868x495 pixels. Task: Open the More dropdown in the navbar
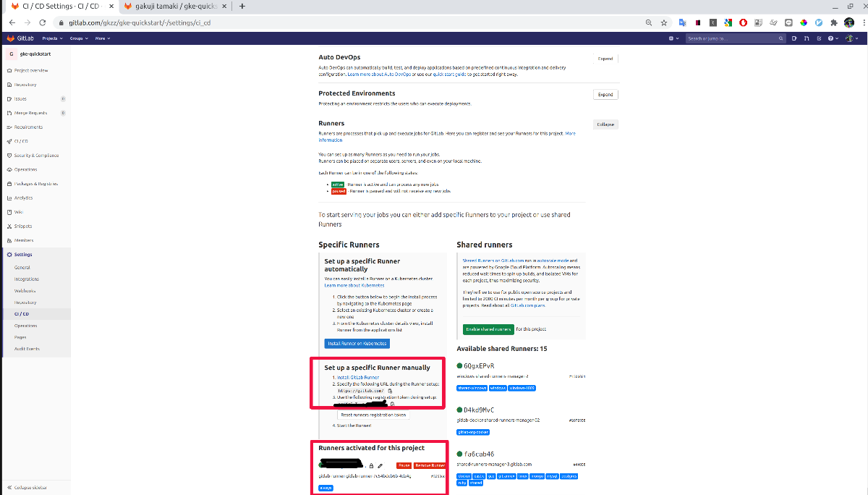(x=102, y=38)
